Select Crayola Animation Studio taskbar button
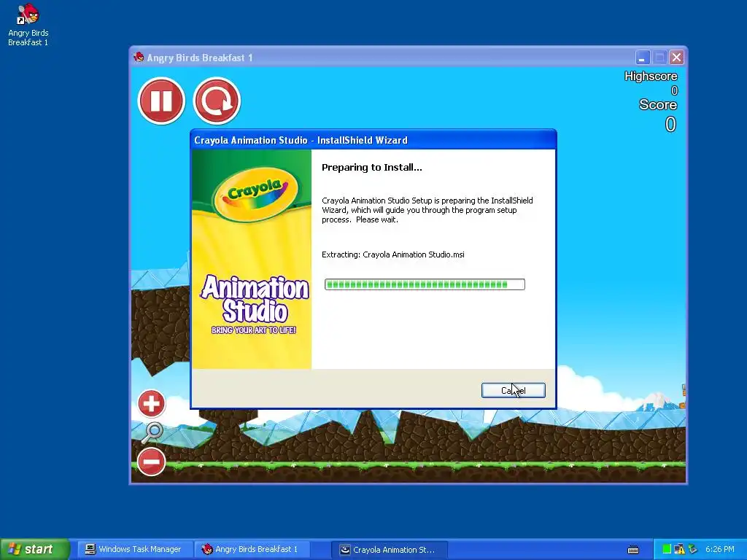Screen dimensions: 747x560 pyautogui.click(x=390, y=550)
